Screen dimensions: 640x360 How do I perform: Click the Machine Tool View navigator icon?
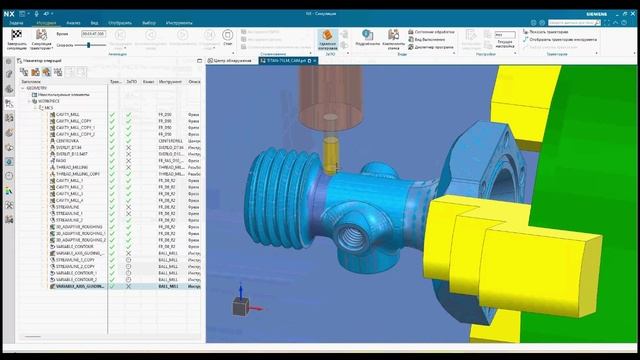point(36,72)
